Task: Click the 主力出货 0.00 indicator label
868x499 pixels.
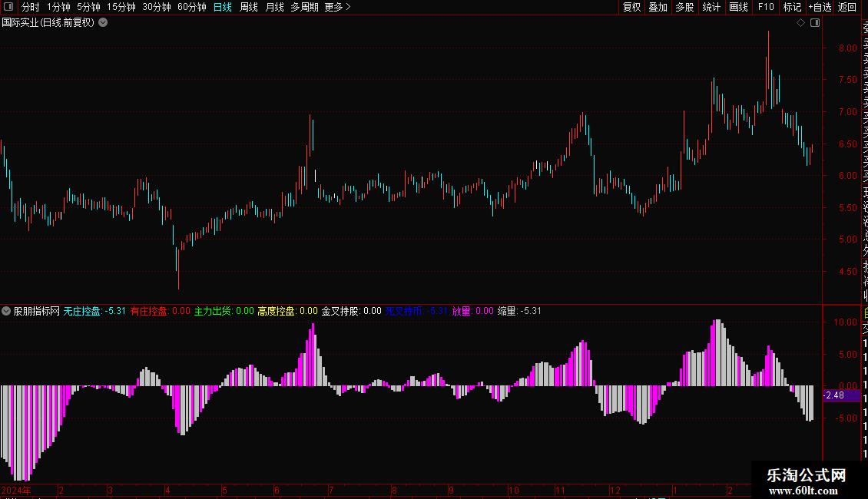Action: (x=224, y=311)
